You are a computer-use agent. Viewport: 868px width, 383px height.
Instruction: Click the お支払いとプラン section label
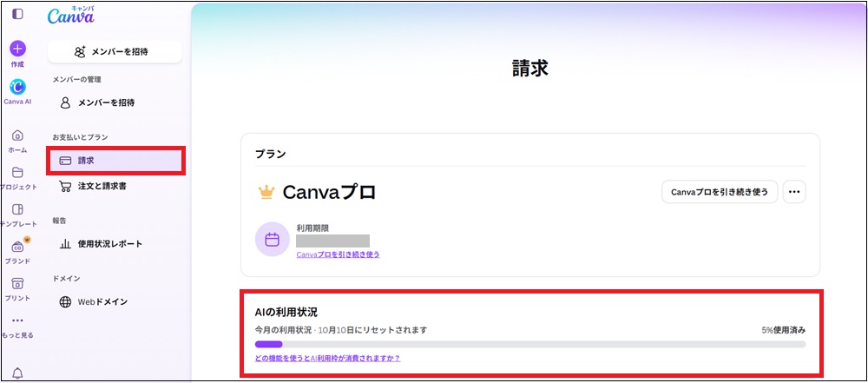point(80,137)
